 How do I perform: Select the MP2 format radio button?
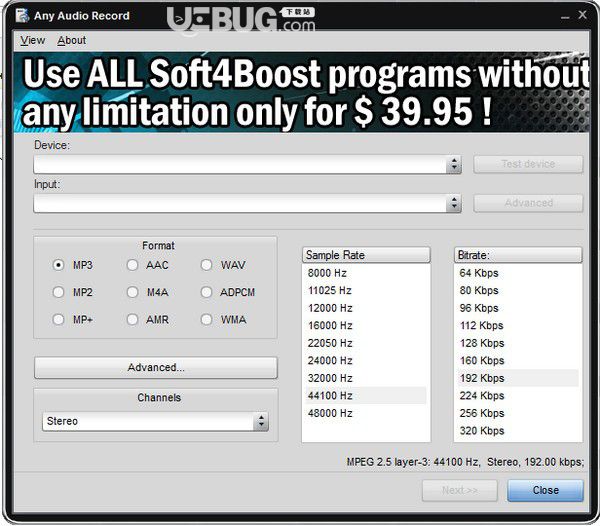tap(58, 292)
